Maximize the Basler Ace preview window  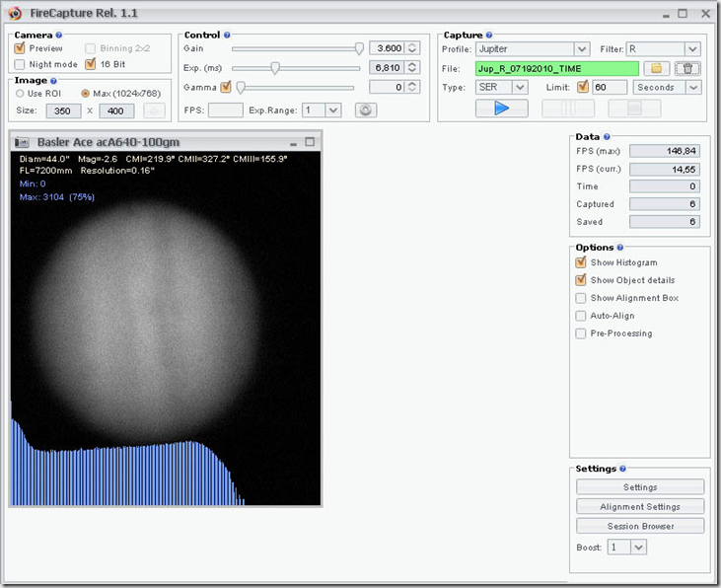[x=310, y=142]
